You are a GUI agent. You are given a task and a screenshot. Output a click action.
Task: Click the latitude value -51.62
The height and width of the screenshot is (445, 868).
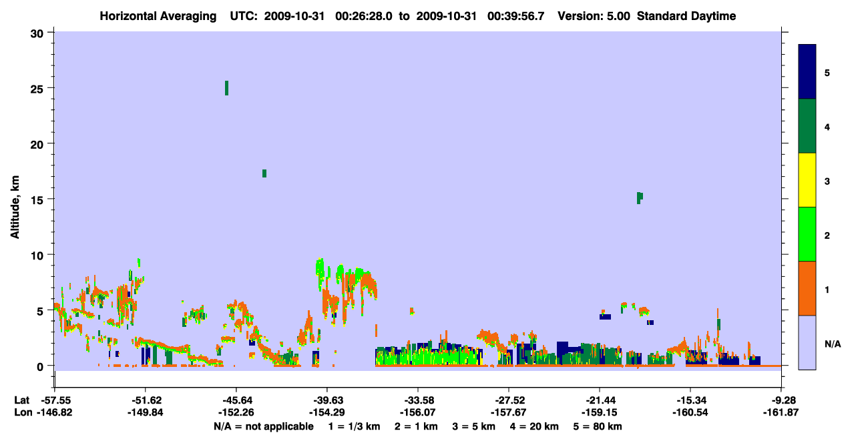146,400
